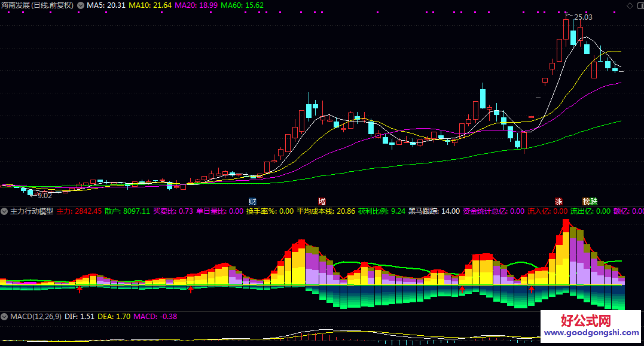This screenshot has height=346, width=644.
Task: Click the 榜 ranking marker icon
Action: [587, 201]
